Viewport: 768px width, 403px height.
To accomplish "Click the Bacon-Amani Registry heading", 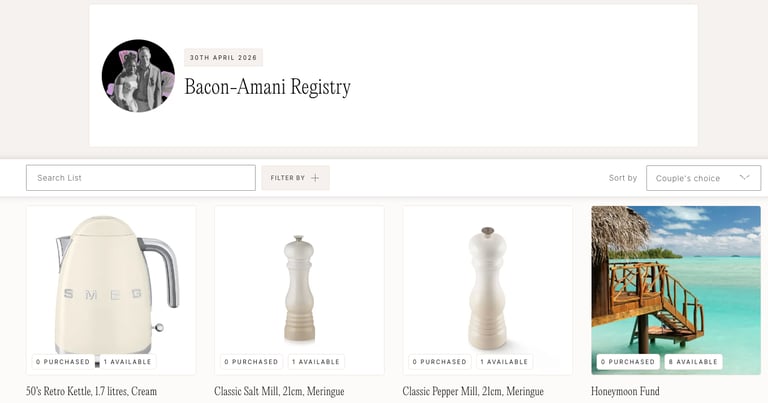I will (x=267, y=87).
